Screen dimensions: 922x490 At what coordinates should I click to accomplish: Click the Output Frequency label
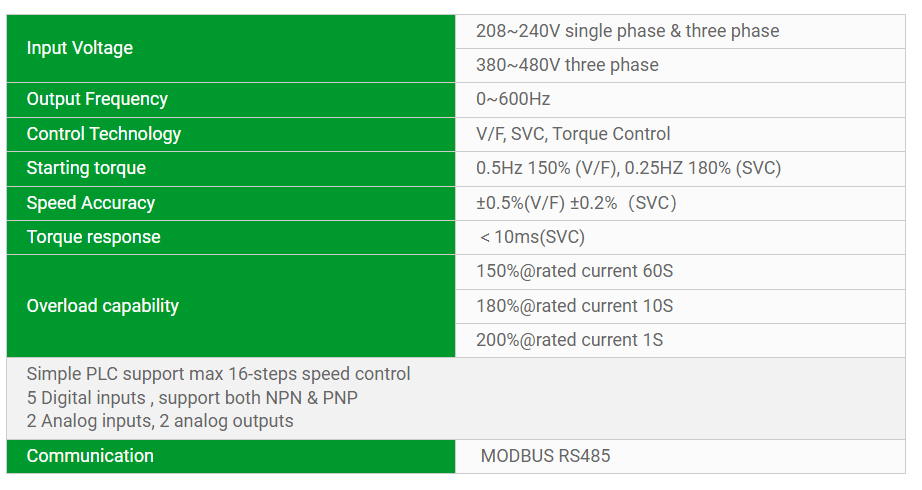click(97, 99)
